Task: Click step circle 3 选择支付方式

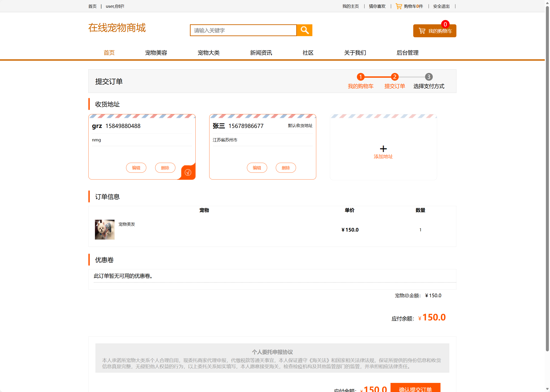Action: (428, 77)
